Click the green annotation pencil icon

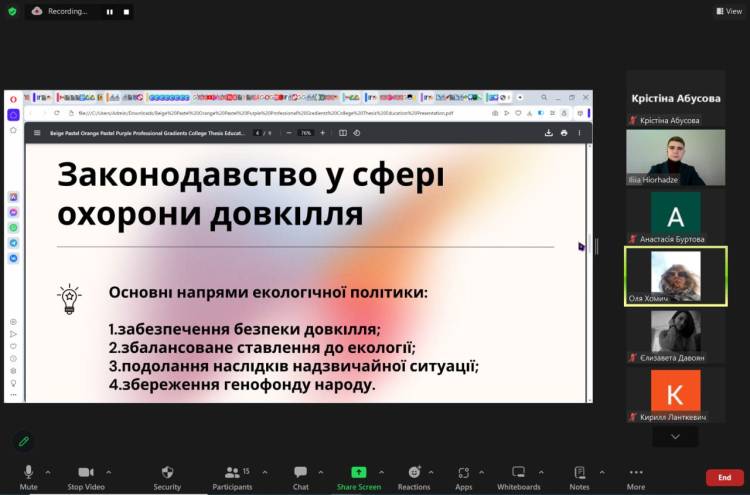[x=23, y=440]
